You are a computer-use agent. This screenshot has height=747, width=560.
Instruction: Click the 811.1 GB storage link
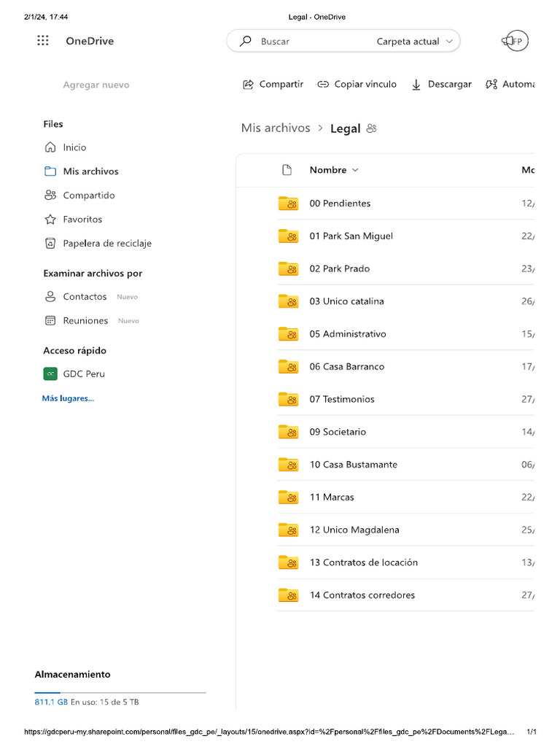tap(51, 703)
